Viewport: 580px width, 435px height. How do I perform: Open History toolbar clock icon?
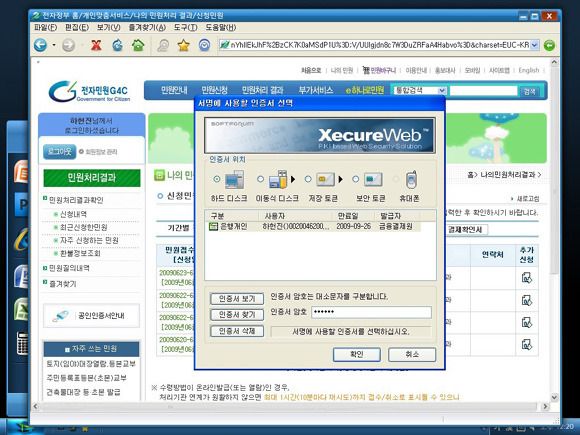click(x=205, y=45)
